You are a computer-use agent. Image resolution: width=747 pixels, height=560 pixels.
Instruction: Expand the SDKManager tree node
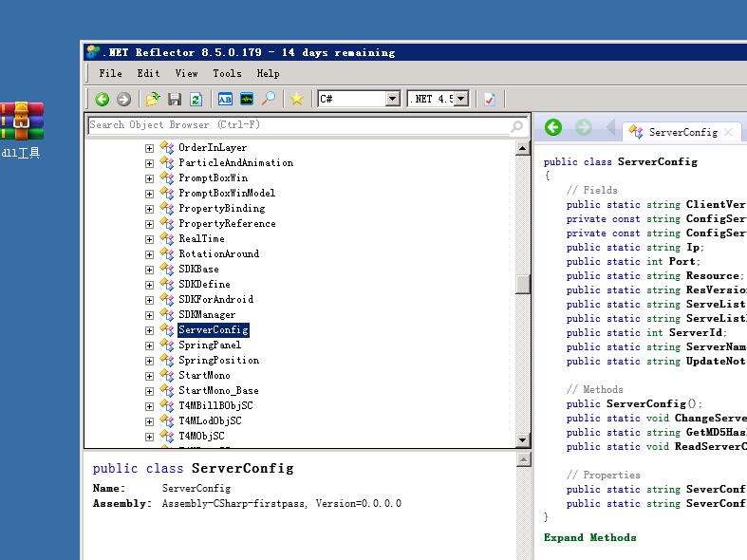[149, 315]
